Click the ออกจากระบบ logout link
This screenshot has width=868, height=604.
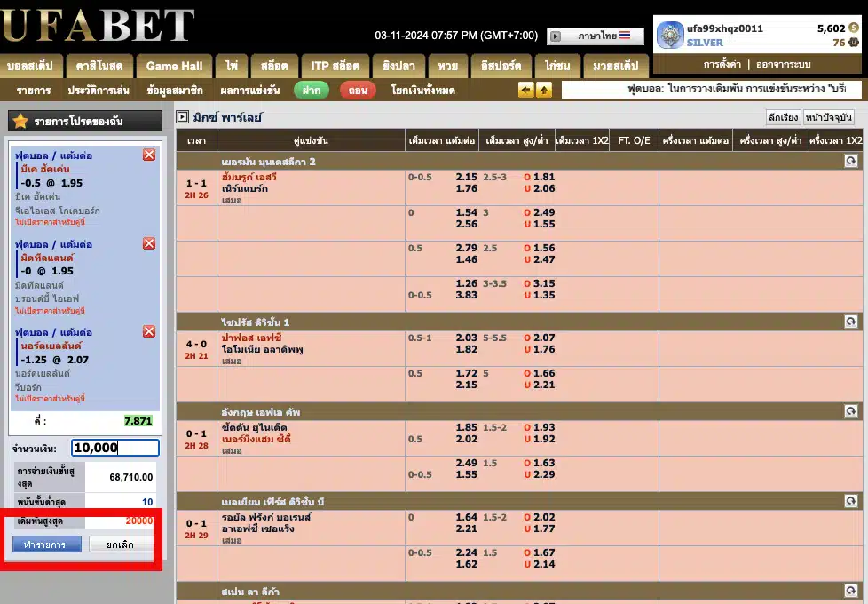[784, 65]
